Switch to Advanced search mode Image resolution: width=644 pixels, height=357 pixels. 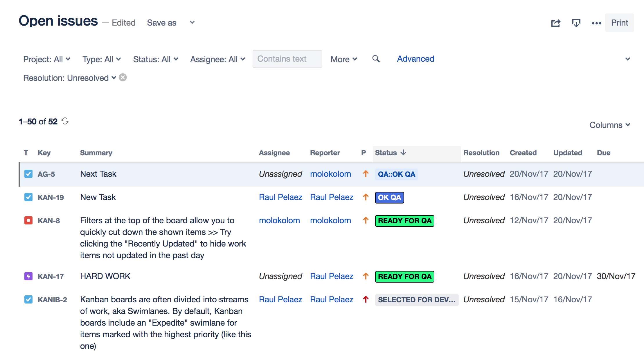[415, 59]
